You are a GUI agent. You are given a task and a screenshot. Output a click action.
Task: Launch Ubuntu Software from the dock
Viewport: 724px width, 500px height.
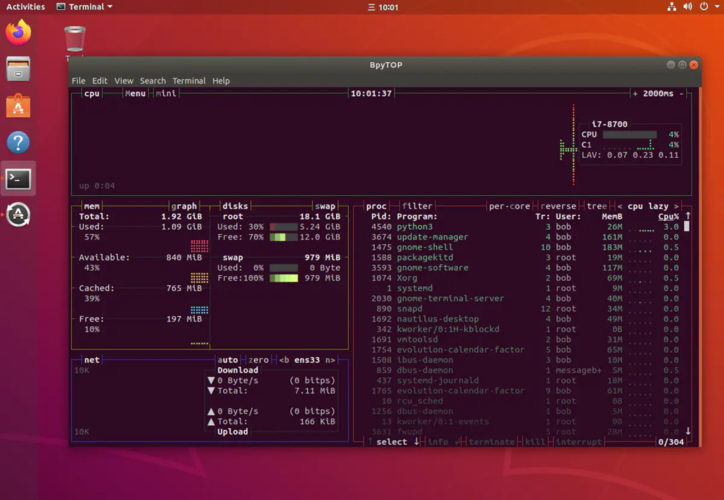pyautogui.click(x=18, y=106)
